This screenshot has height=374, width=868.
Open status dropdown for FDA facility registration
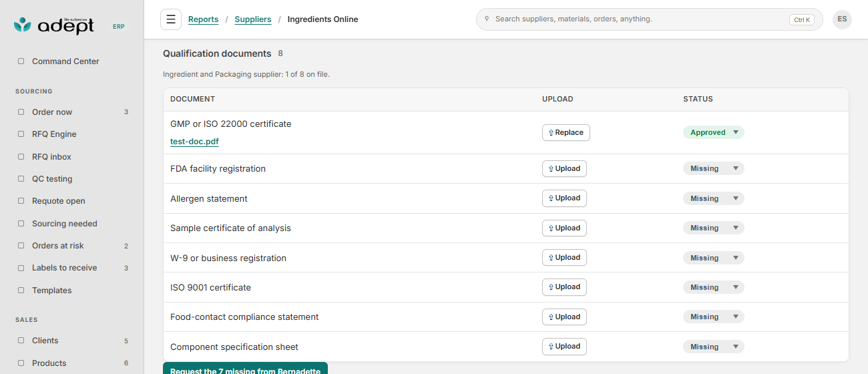tap(713, 169)
